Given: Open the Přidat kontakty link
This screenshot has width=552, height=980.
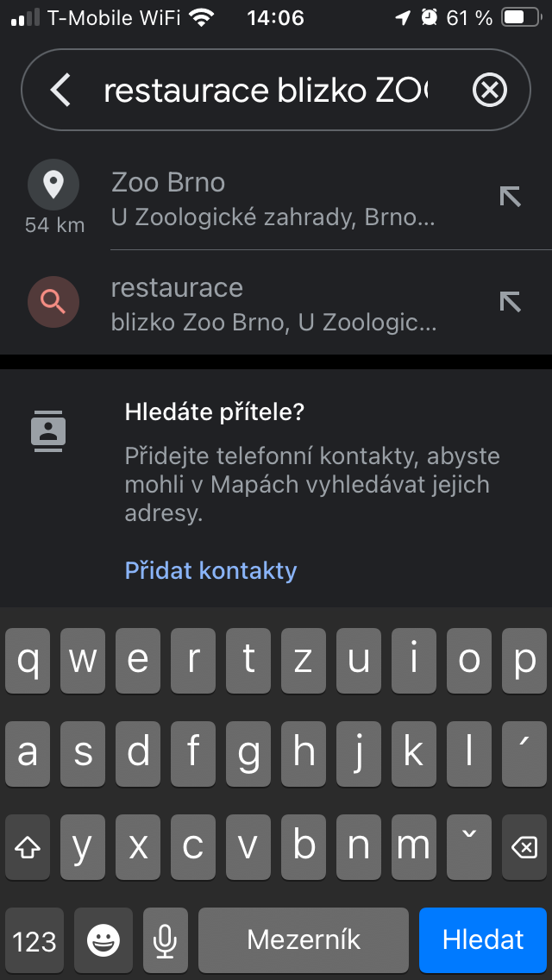Looking at the screenshot, I should pos(210,570).
